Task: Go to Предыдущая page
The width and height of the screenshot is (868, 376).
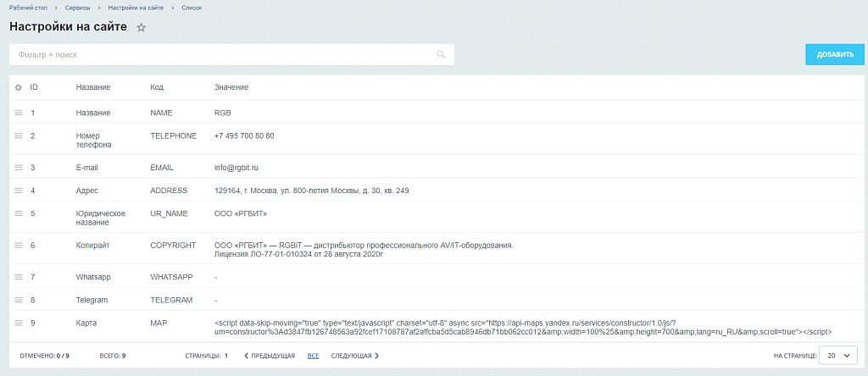Action: coord(270,356)
